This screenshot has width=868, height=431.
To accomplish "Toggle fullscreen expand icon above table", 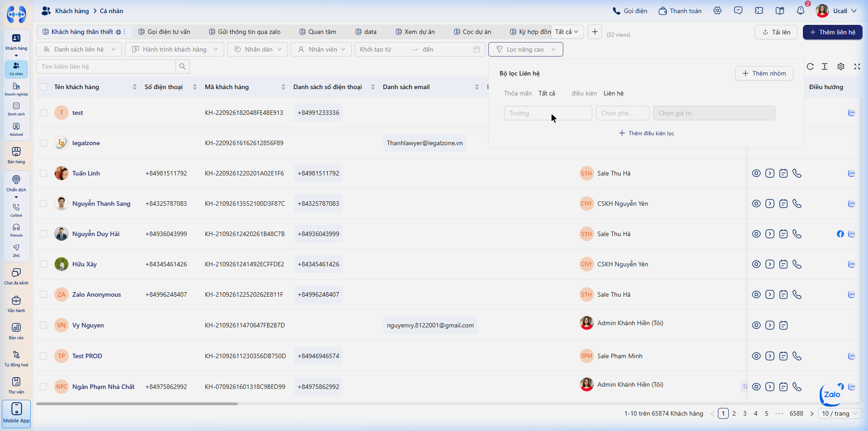I will pos(857,66).
